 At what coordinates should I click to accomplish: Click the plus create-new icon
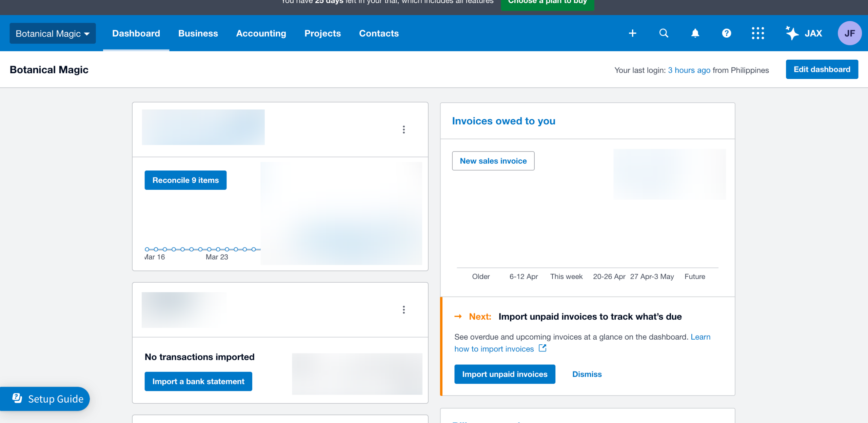coord(632,33)
